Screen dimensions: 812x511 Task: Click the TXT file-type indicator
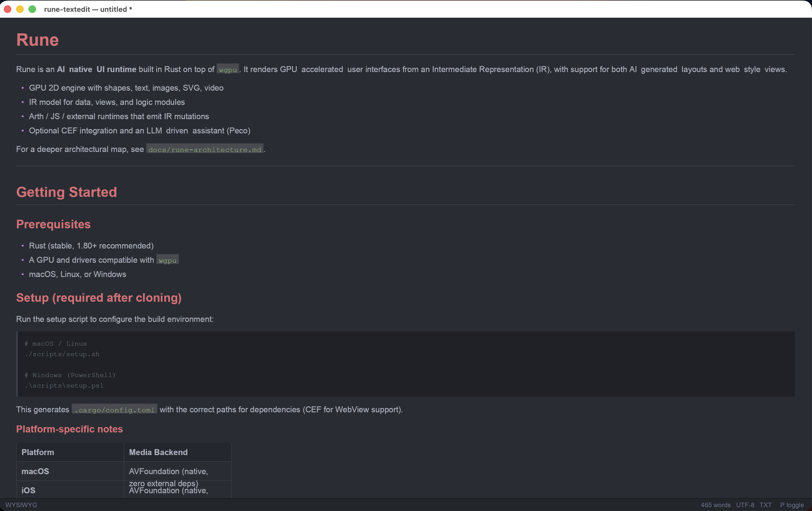pos(766,505)
